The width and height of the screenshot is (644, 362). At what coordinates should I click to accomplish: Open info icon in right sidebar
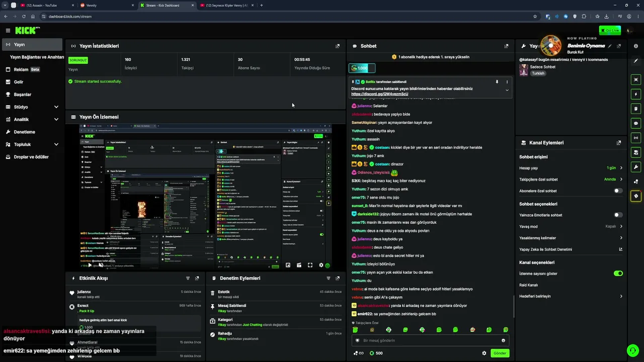[636, 46]
